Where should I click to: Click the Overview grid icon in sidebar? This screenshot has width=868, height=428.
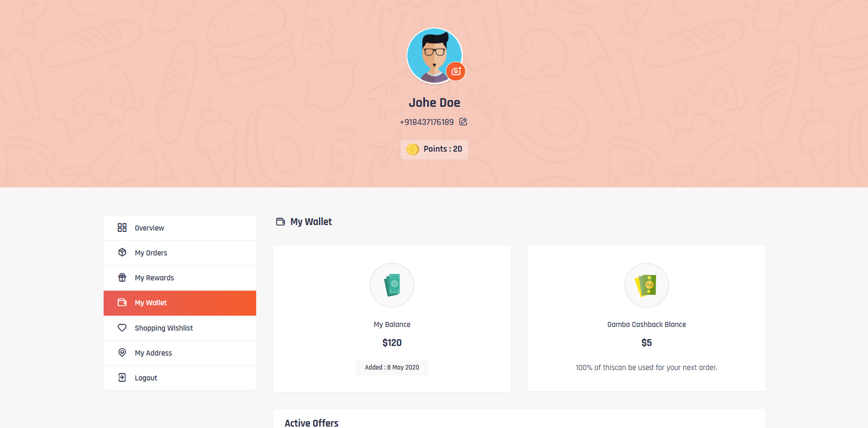tap(122, 228)
